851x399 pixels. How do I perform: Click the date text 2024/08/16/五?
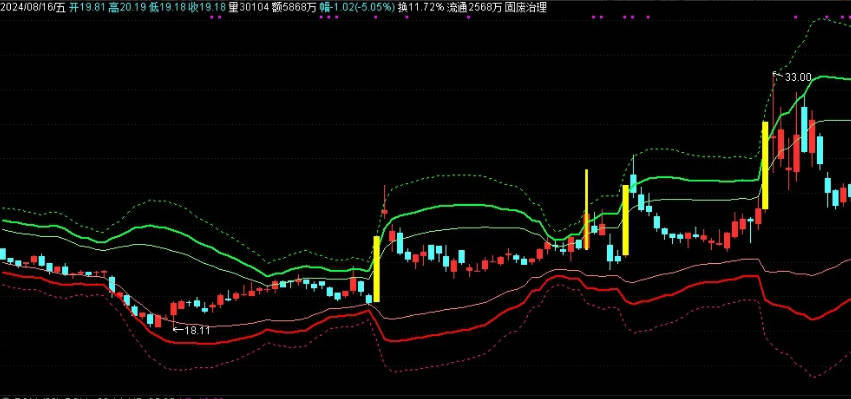[33, 7]
